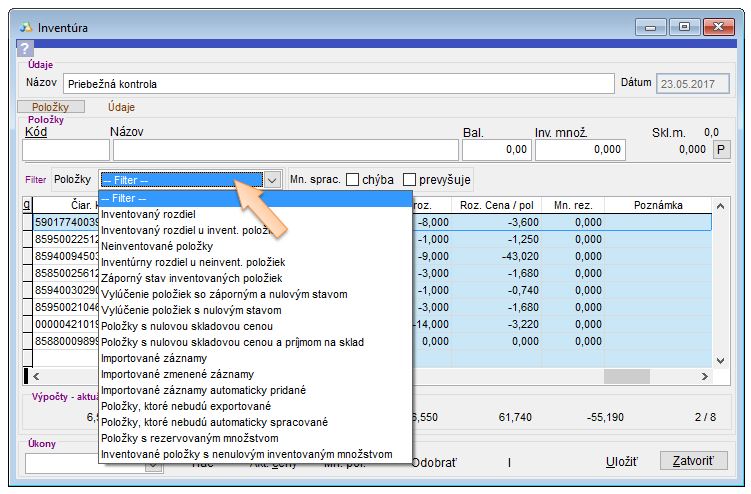This screenshot has width=751, height=494.
Task: Open the Úkony dropdown at bottom
Action: [x=60, y=462]
